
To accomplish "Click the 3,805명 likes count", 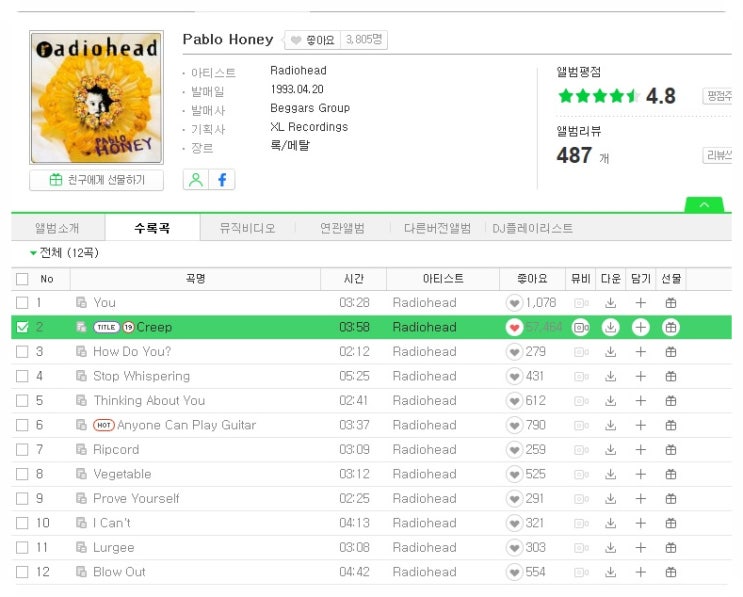I will pyautogui.click(x=364, y=40).
